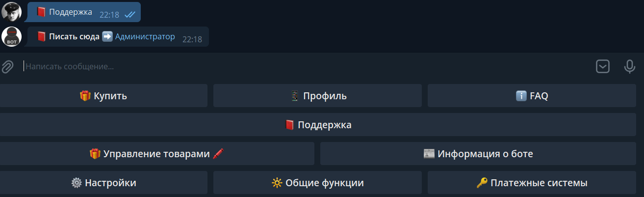Click the blue arrow emoji in message
Image resolution: width=644 pixels, height=197 pixels.
pos(107,37)
